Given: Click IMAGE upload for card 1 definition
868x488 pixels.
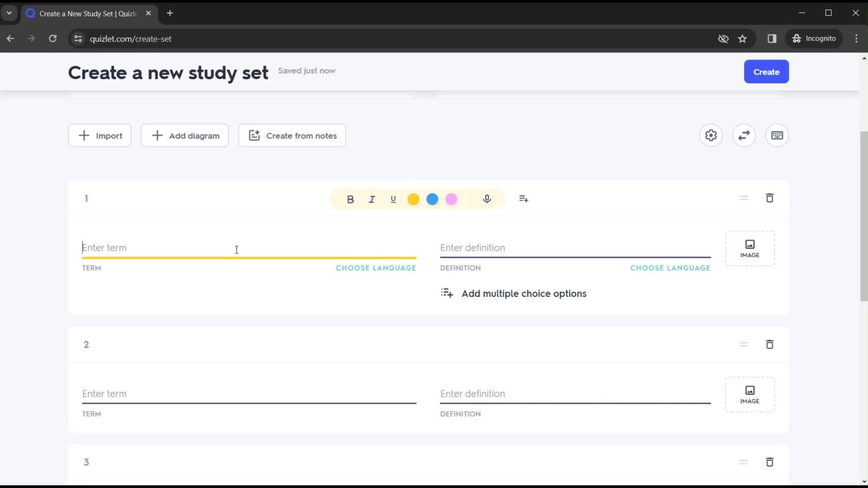Looking at the screenshot, I should point(750,247).
